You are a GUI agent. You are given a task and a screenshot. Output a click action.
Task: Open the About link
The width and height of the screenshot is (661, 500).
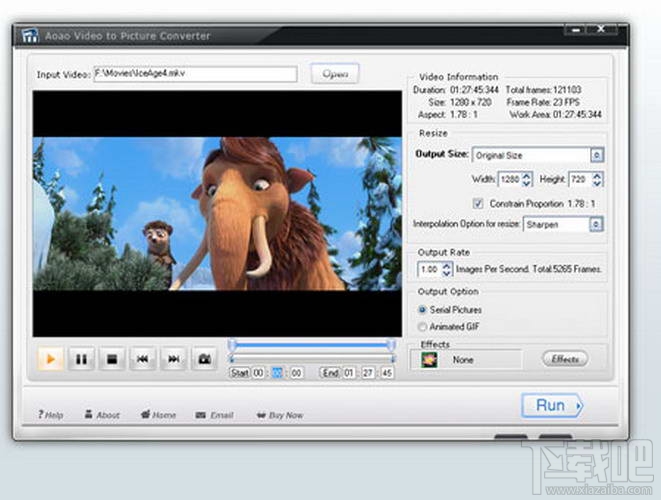[102, 415]
